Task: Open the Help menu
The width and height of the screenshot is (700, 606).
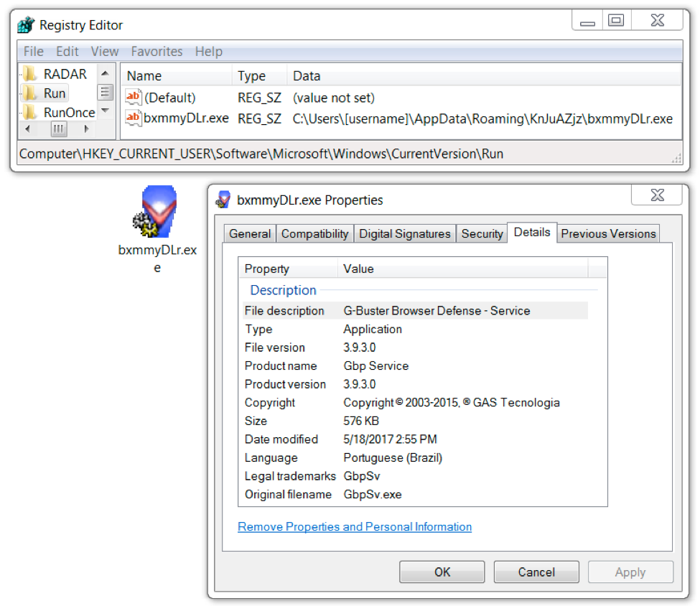Action: [x=208, y=52]
